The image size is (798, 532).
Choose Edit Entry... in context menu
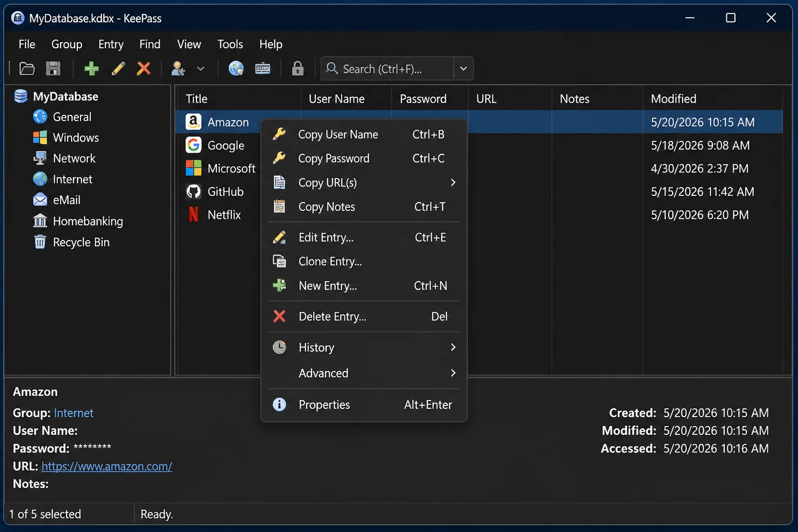[x=364, y=237]
